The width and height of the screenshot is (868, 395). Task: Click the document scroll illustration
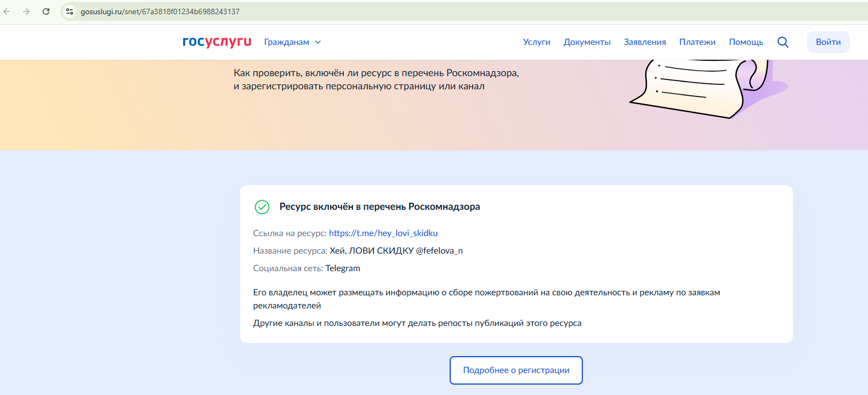[x=708, y=89]
